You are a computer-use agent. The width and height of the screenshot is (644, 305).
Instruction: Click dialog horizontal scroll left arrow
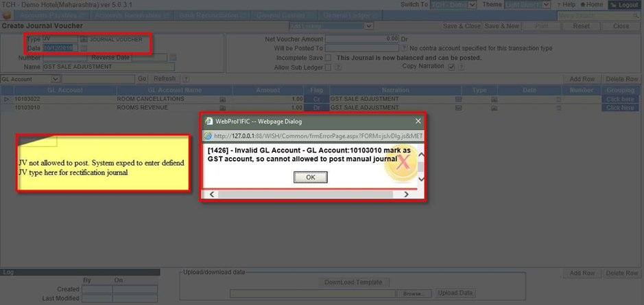pos(213,194)
